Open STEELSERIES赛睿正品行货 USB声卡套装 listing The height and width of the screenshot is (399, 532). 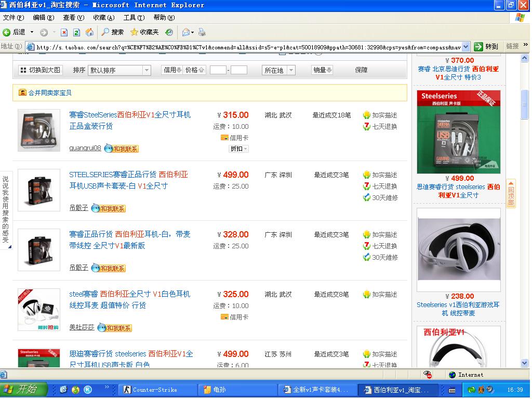tap(129, 180)
